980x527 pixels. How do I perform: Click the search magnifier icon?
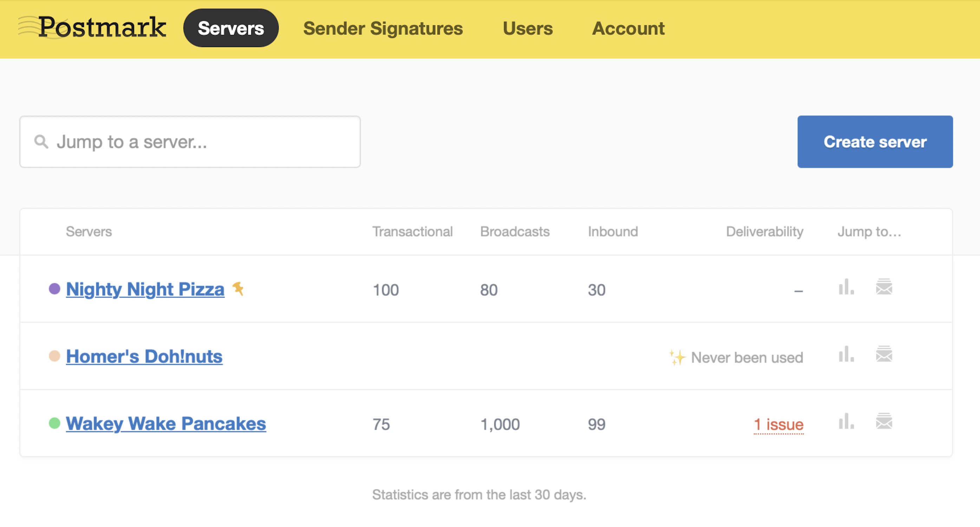41,142
